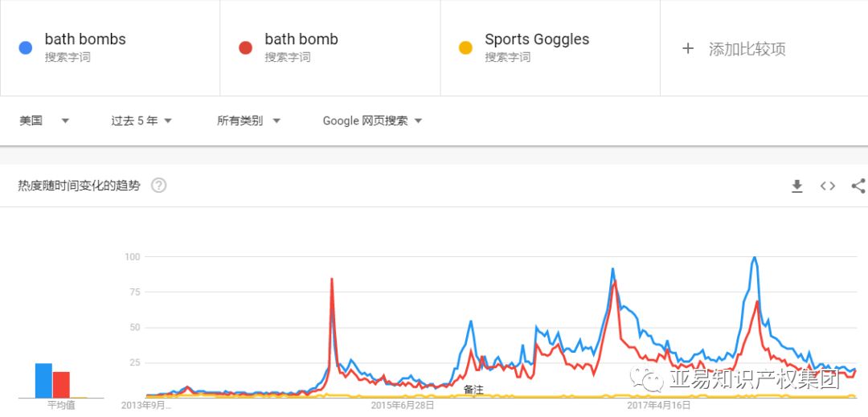Open the embed code icon
868x417 pixels.
pos(828,186)
